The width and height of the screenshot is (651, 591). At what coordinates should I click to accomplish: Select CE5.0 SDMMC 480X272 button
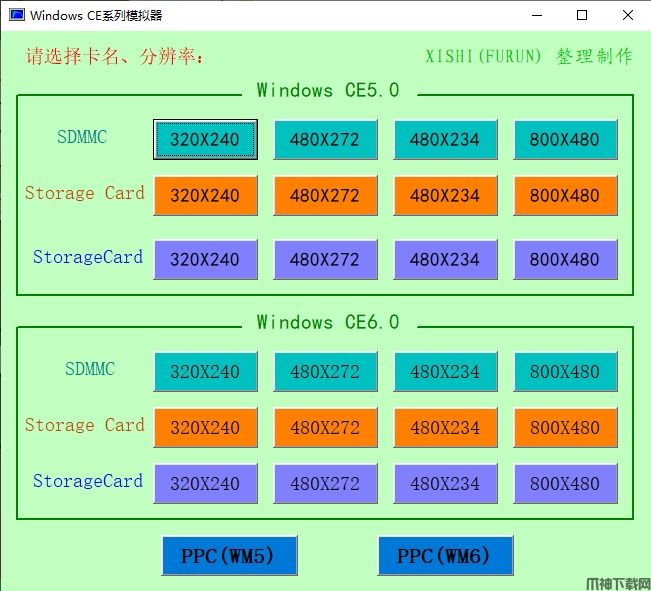[x=325, y=140]
